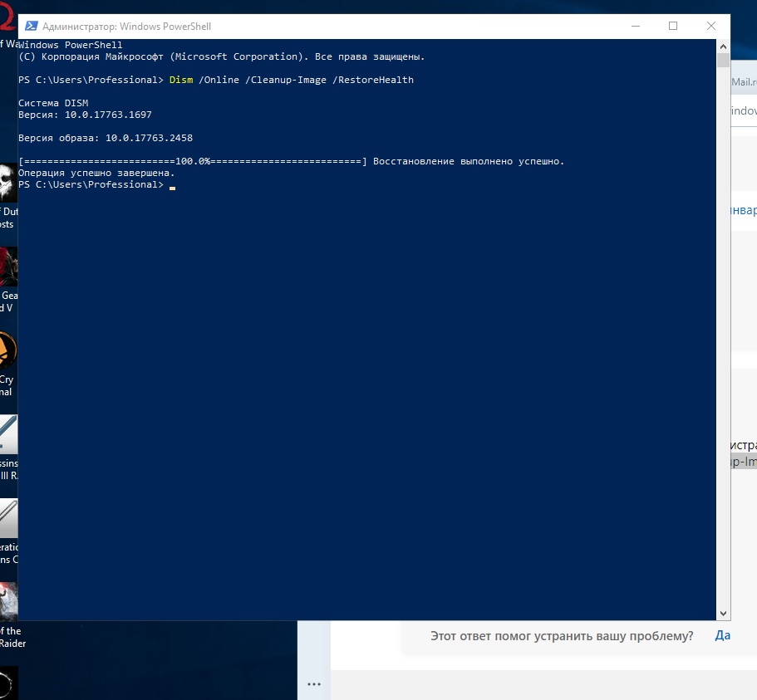757x700 pixels.
Task: Click the PowerShell scrollbar thumb
Action: pos(723,61)
